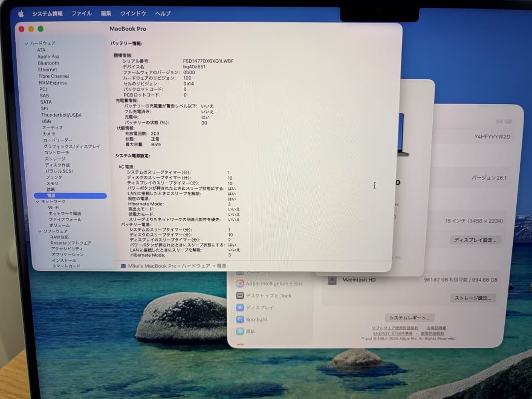Select PCI in the sidebar
532x399 pixels.
click(43, 89)
